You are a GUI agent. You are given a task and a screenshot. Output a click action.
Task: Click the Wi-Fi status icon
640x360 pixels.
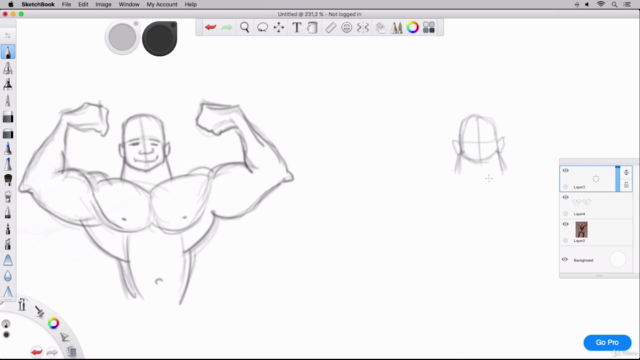601,4
